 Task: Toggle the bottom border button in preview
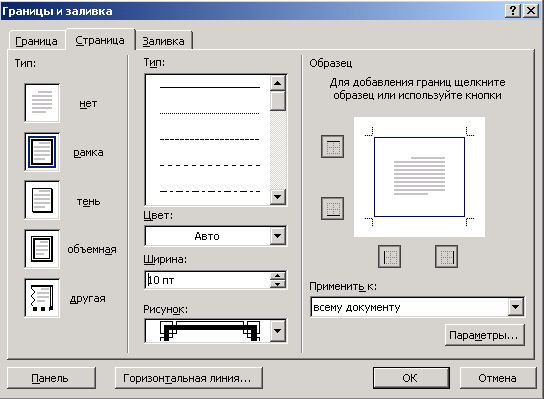click(332, 209)
